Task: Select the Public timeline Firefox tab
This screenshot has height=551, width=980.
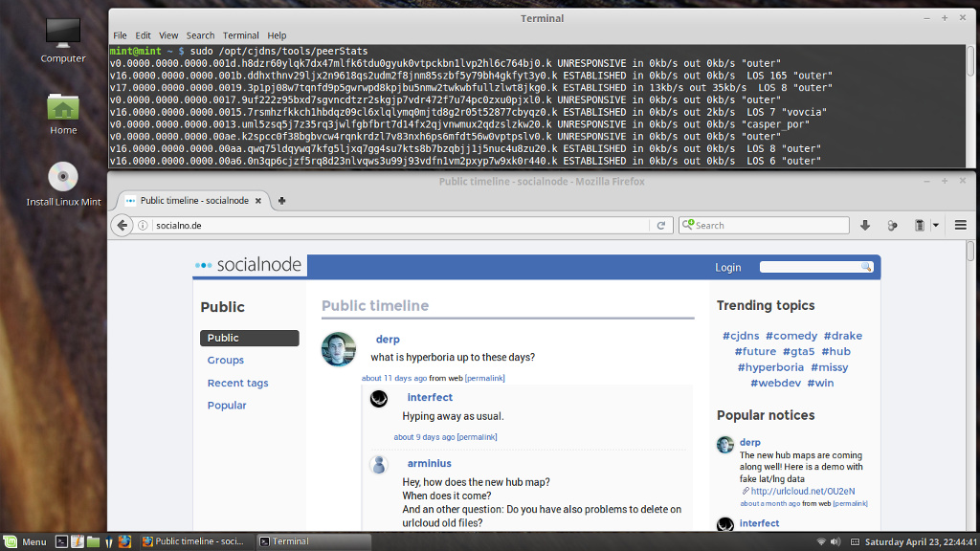Action: pyautogui.click(x=193, y=201)
